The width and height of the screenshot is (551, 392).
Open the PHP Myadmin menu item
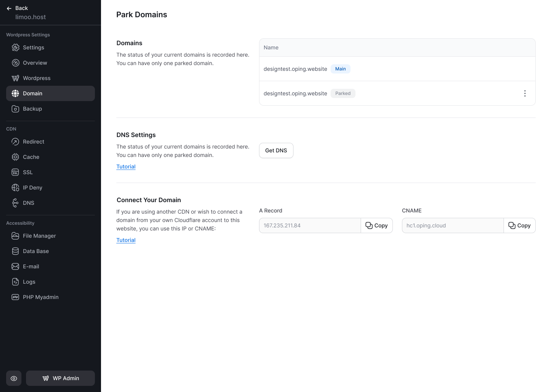click(x=51, y=297)
